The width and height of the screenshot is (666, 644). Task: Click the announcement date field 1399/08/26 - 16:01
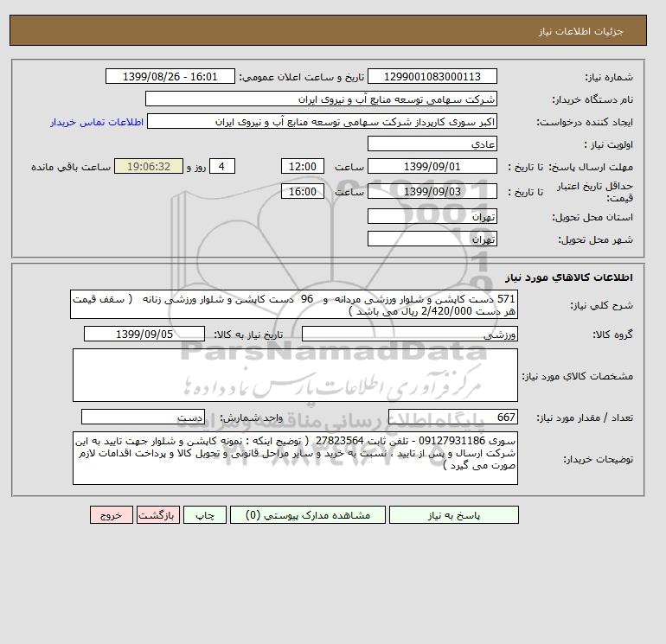point(170,76)
